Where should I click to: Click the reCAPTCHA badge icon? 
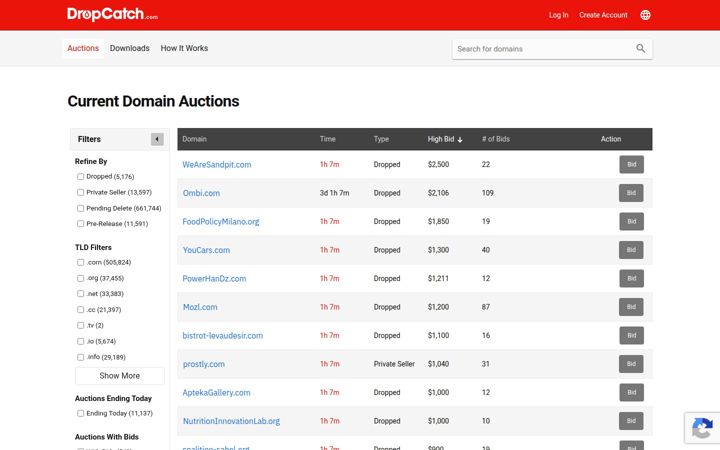702,428
